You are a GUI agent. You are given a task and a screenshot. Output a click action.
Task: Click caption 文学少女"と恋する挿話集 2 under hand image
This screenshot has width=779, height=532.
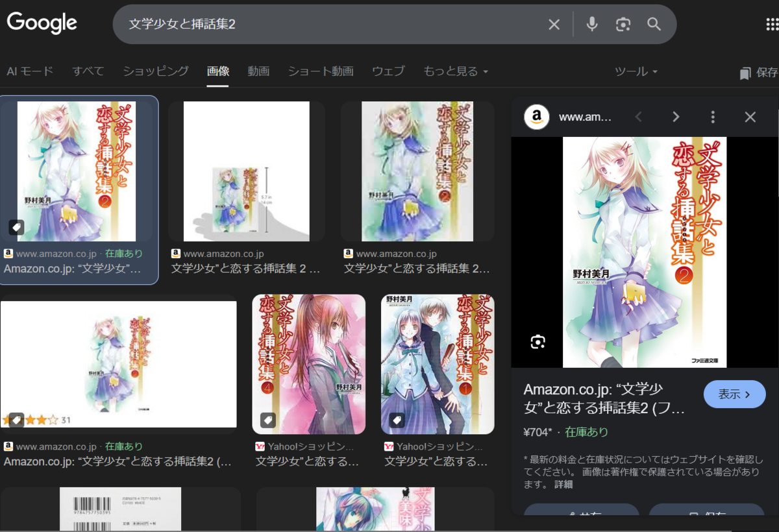tap(246, 269)
